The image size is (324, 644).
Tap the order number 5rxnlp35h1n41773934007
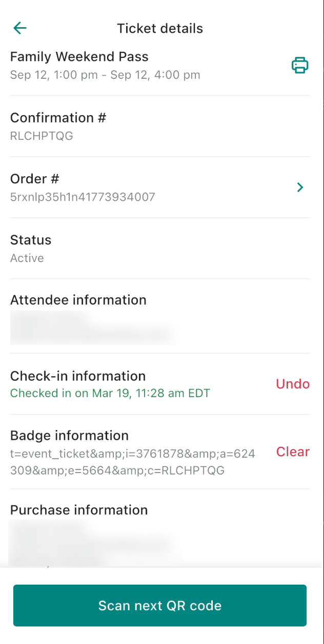click(83, 197)
